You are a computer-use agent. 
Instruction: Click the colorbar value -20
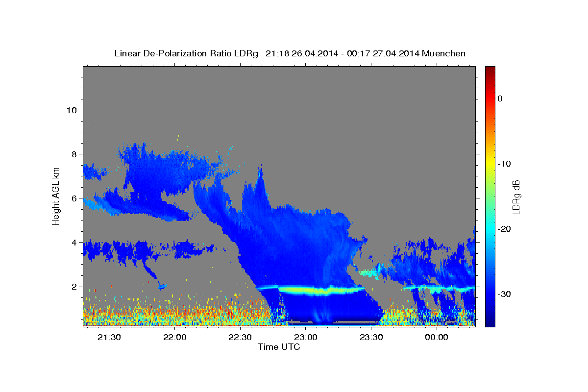tap(504, 229)
